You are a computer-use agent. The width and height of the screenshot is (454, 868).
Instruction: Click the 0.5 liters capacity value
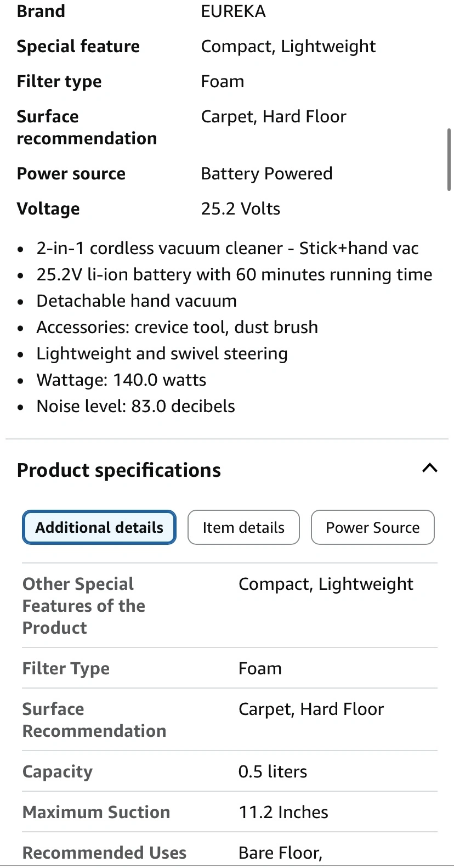(273, 772)
